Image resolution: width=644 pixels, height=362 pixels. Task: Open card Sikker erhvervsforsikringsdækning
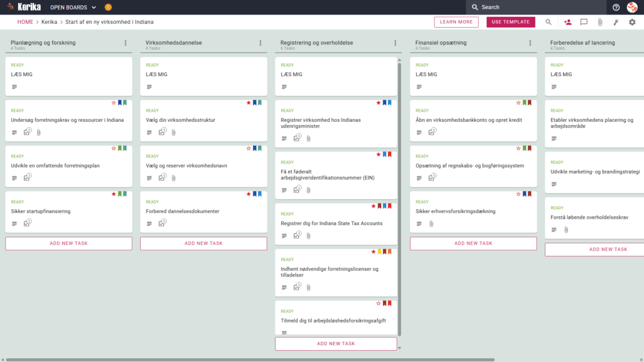coord(473,212)
